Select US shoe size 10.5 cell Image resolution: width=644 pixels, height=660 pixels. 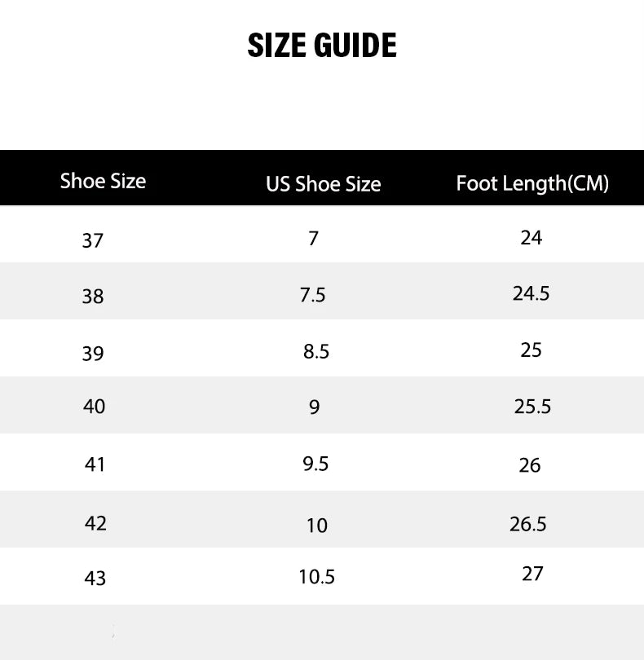(x=316, y=578)
